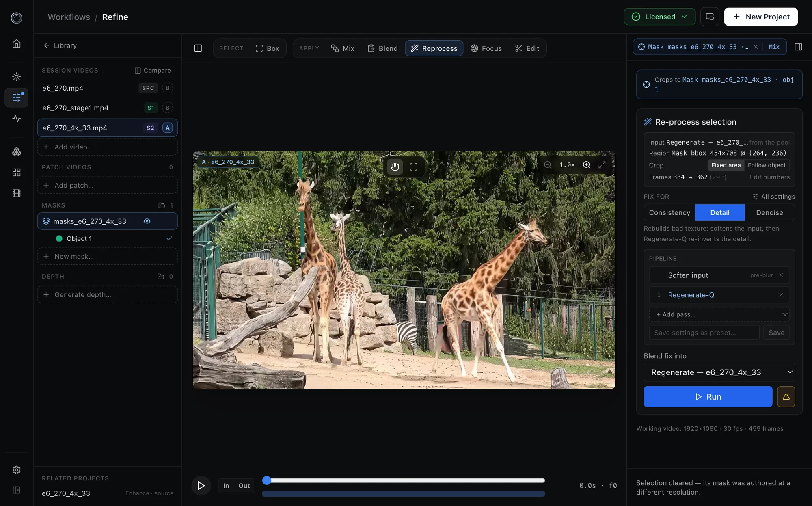The image size is (812, 506).
Task: Select the Consistency fix tab
Action: click(x=669, y=213)
